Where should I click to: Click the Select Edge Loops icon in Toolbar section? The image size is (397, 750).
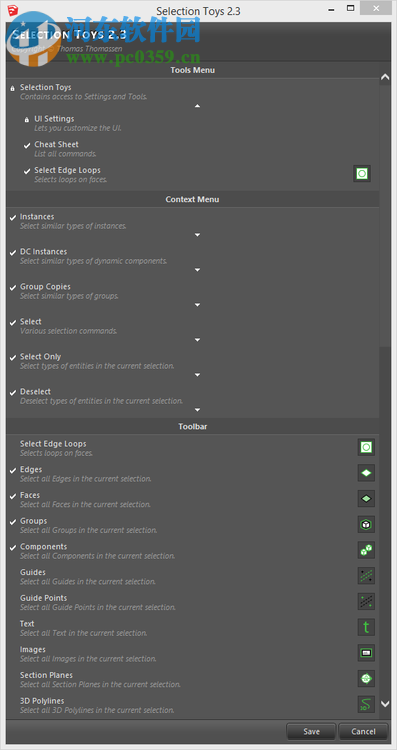366,447
